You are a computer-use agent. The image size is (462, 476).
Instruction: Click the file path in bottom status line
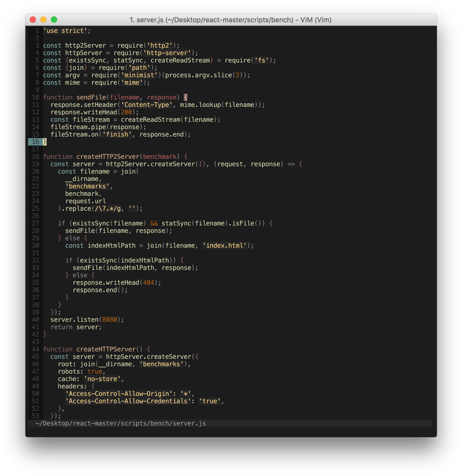point(120,423)
